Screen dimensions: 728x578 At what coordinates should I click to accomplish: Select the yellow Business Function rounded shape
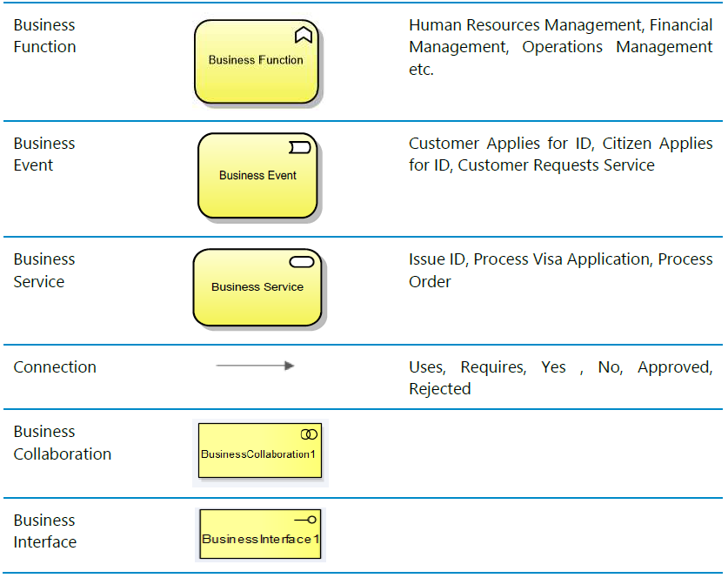256,63
